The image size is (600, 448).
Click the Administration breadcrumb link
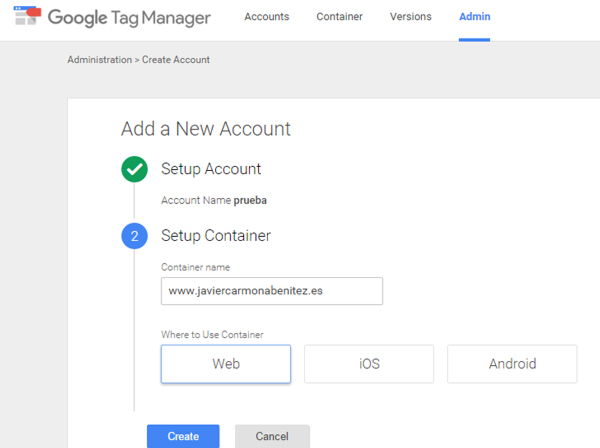tap(99, 60)
